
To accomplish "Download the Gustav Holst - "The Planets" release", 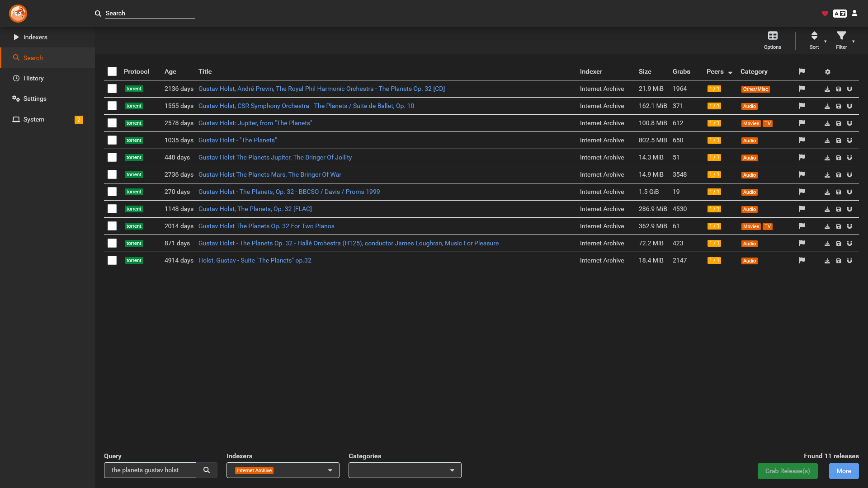I will (827, 141).
